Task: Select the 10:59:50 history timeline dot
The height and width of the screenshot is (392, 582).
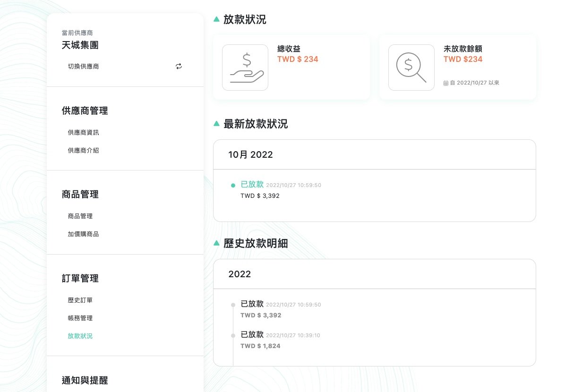Action: click(233, 305)
